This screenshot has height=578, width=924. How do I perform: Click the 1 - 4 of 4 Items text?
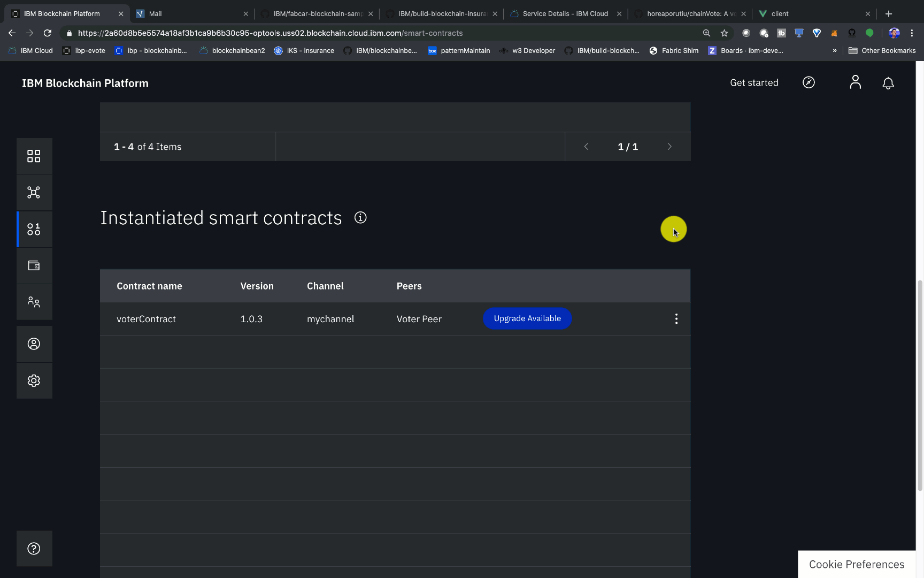coord(148,147)
